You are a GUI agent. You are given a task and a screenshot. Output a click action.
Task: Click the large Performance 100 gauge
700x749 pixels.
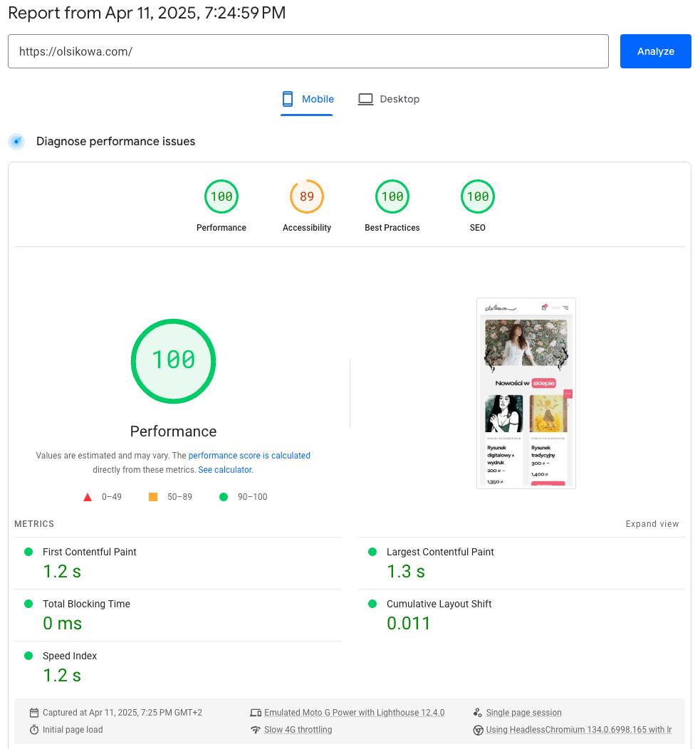click(173, 362)
